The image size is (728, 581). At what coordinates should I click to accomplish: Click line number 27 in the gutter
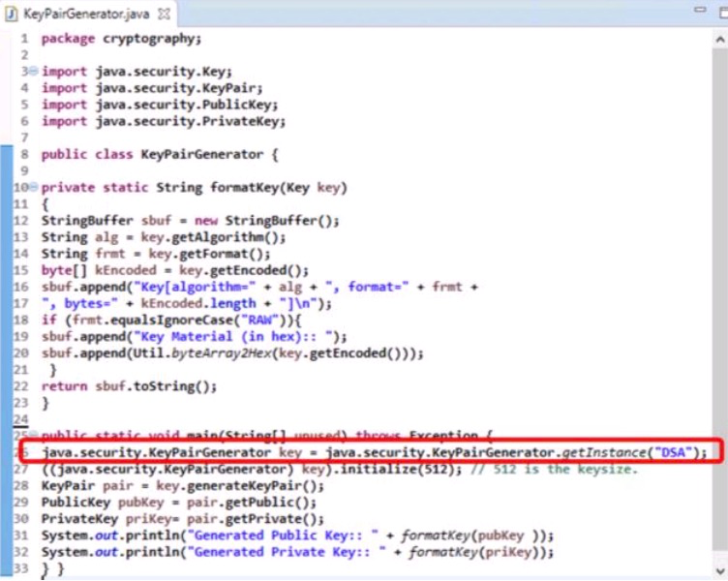[20, 470]
